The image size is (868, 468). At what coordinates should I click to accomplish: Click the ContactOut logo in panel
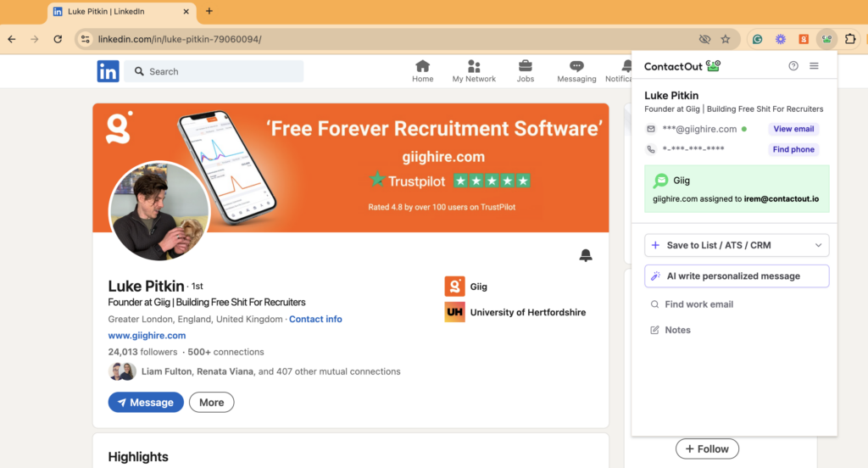tap(682, 66)
